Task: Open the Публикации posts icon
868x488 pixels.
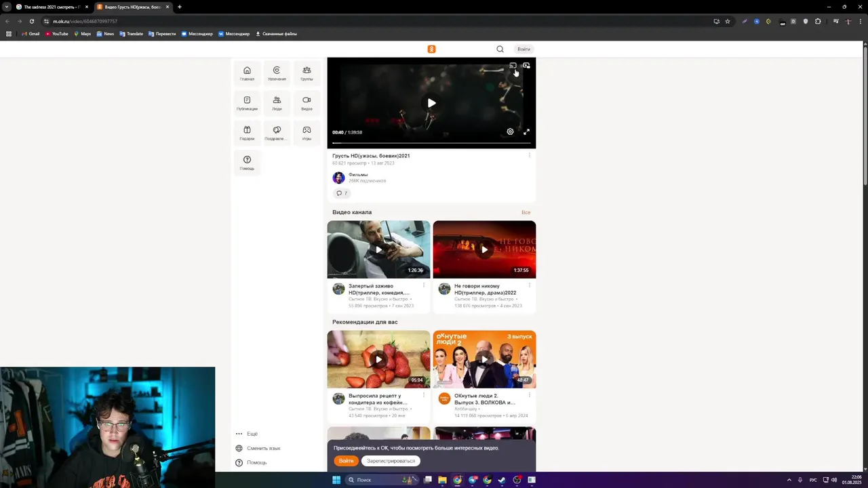Action: click(247, 103)
